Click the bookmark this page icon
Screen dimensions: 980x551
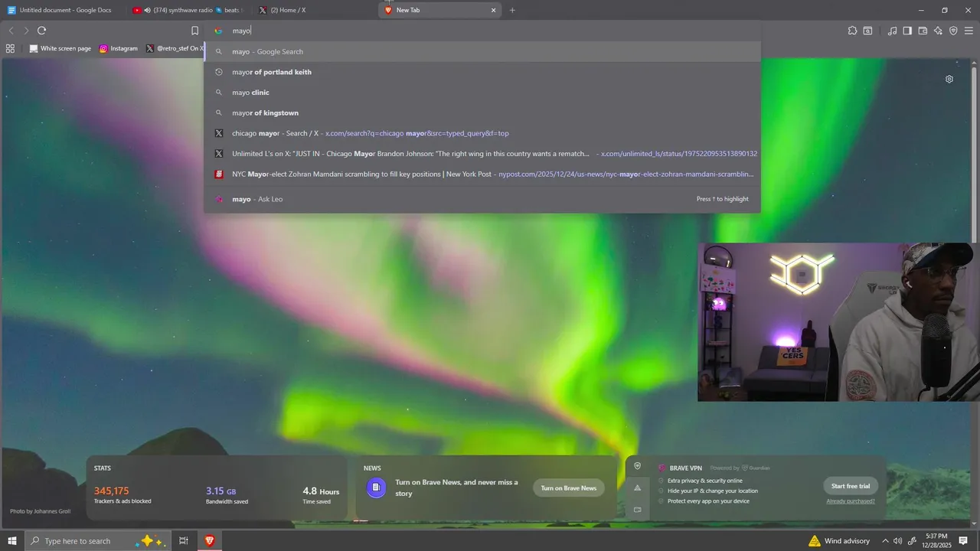click(194, 31)
